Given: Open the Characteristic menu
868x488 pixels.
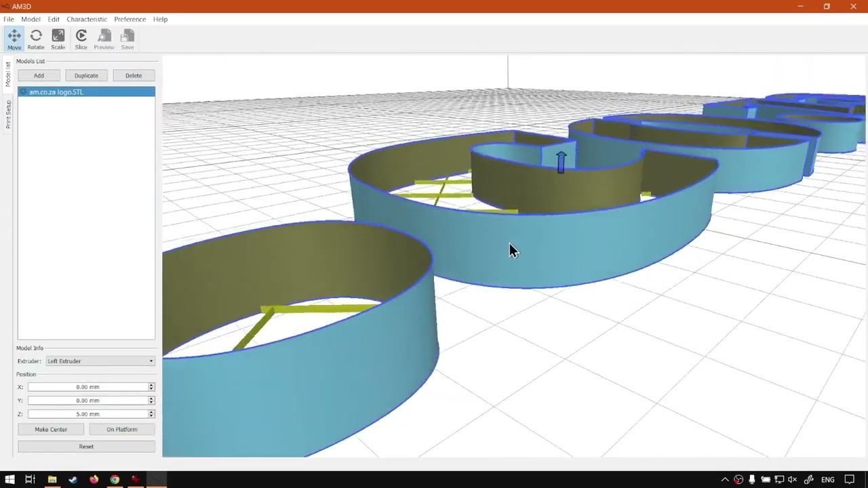Looking at the screenshot, I should tap(87, 19).
